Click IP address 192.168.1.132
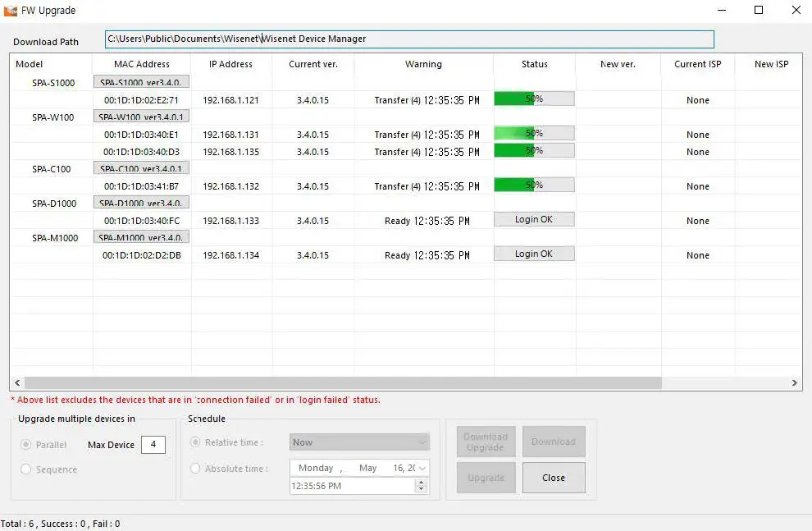This screenshot has width=812, height=531. (x=231, y=186)
